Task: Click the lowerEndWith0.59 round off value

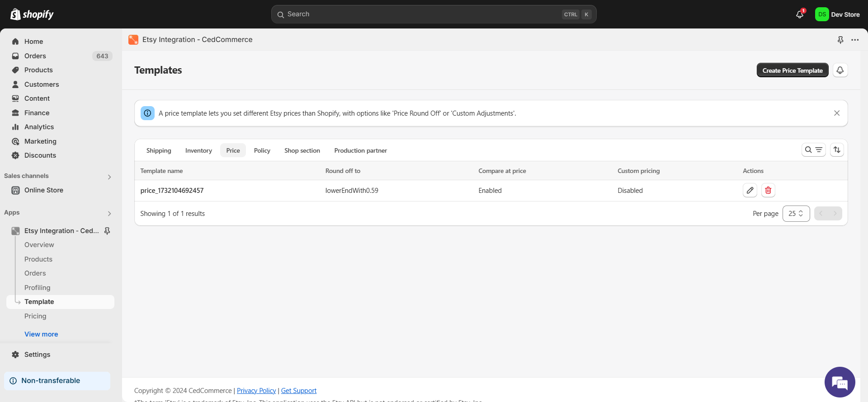Action: tap(352, 191)
